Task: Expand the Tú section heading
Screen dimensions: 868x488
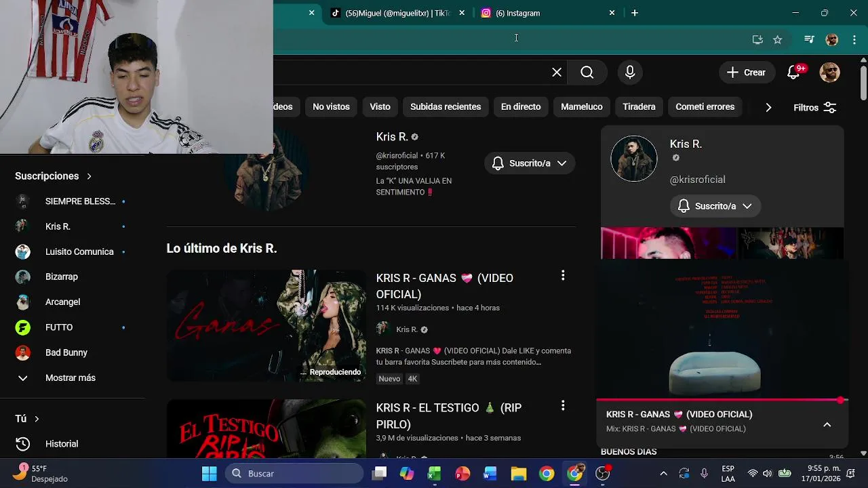Action: pos(27,419)
